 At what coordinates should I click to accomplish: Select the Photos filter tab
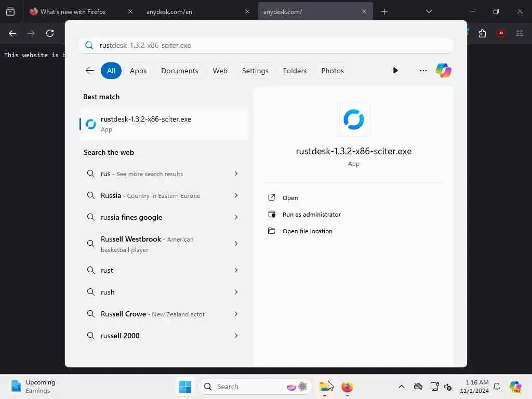(x=332, y=71)
